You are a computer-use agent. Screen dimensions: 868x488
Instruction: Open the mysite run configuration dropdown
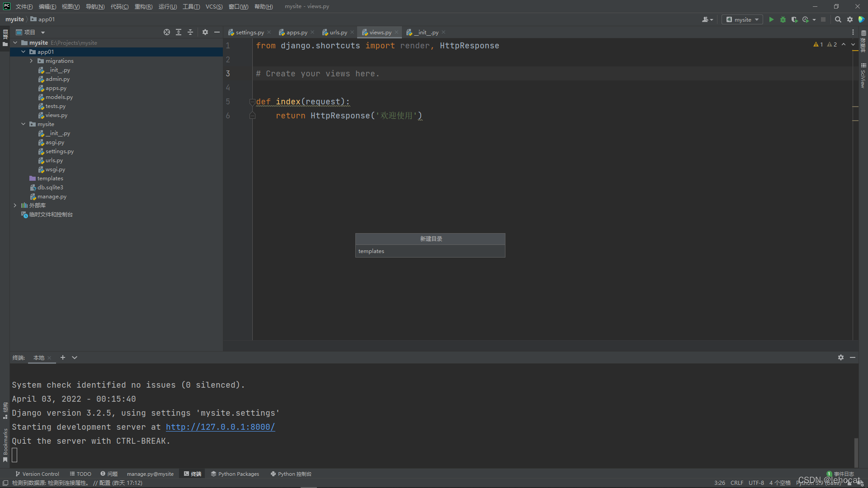pyautogui.click(x=742, y=19)
